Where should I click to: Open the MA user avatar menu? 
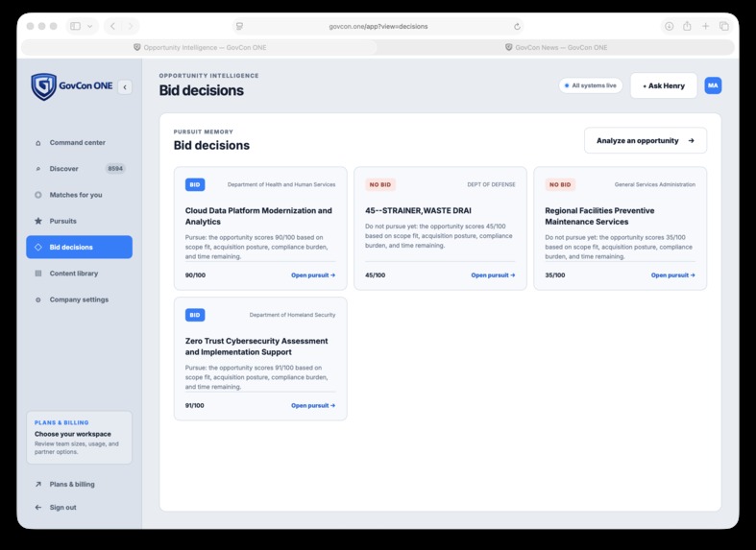coord(713,85)
